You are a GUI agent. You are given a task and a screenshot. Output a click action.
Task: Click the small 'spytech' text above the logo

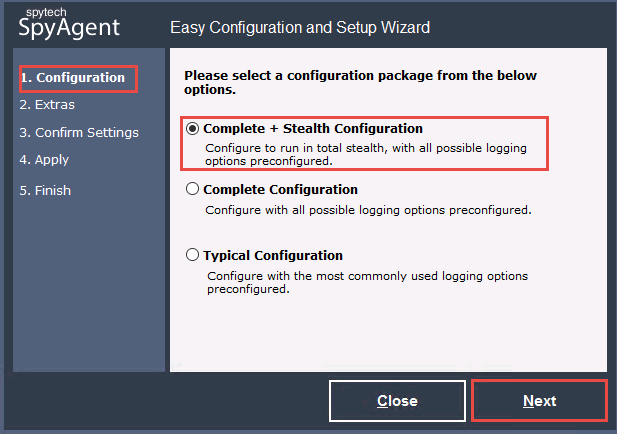click(x=46, y=12)
